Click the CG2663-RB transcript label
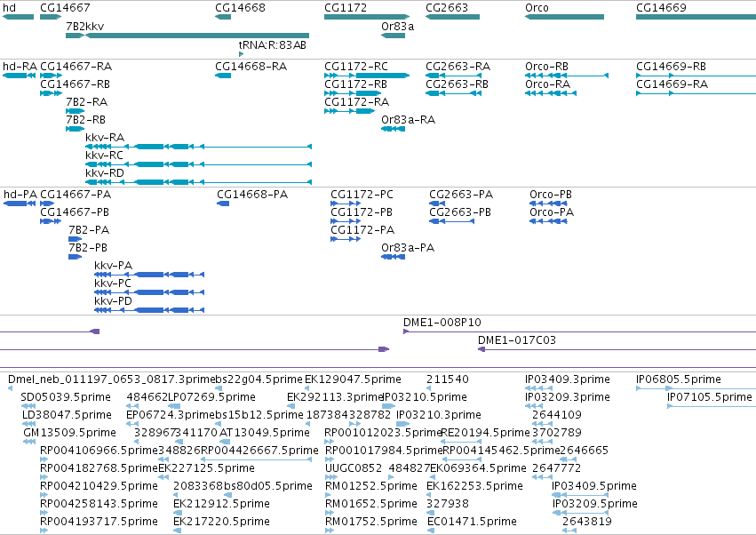This screenshot has height=535, width=756. click(458, 84)
